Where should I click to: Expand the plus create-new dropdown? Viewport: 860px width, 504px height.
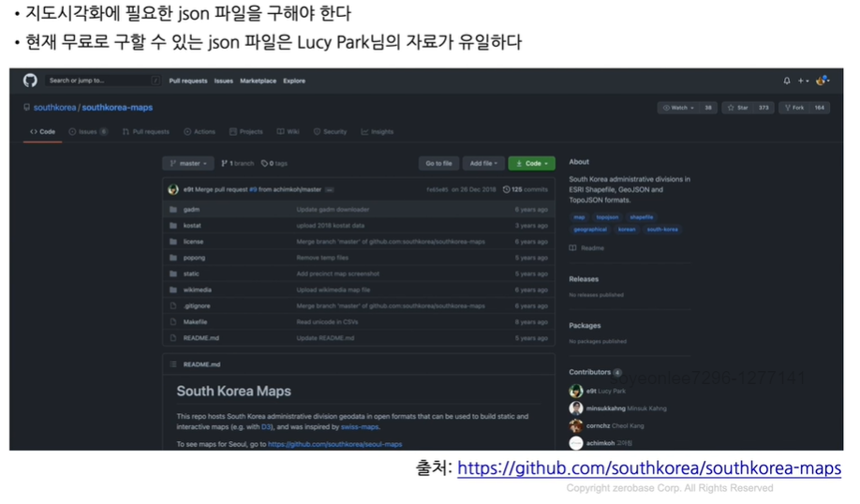coord(803,81)
